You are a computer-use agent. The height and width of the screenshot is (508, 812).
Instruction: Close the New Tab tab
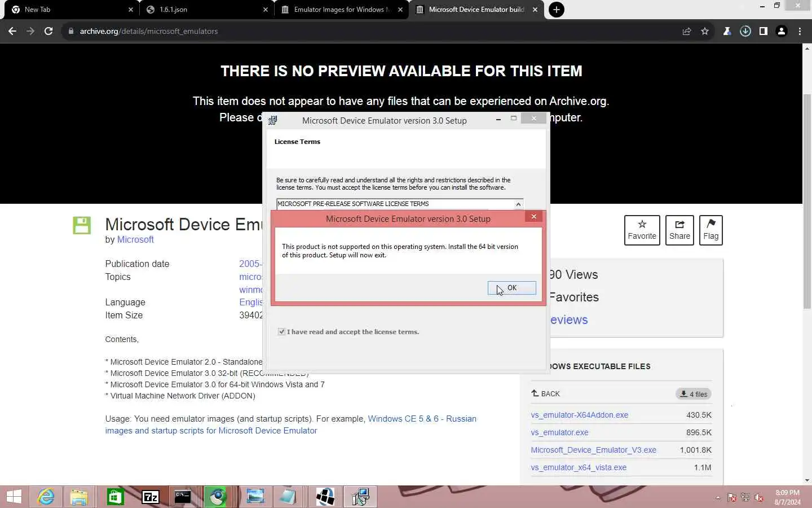coord(131,10)
